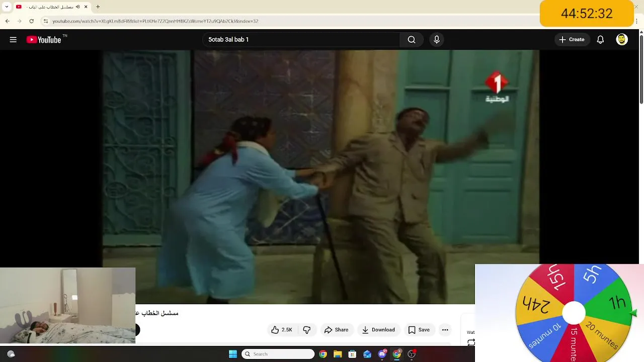The width and height of the screenshot is (644, 362).
Task: Open Microsoft Store from the taskbar
Action: pos(352,354)
